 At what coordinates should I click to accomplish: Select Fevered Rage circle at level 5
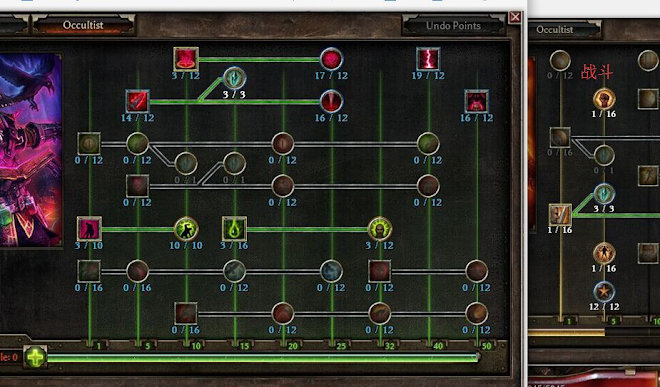pos(138,144)
